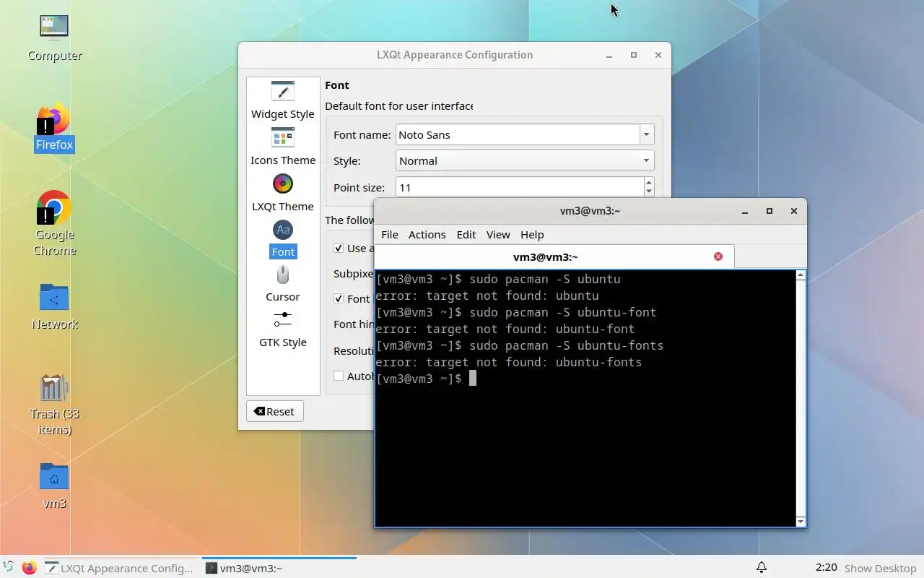The image size is (924, 578).
Task: Open the terminal Help menu
Action: 532,234
